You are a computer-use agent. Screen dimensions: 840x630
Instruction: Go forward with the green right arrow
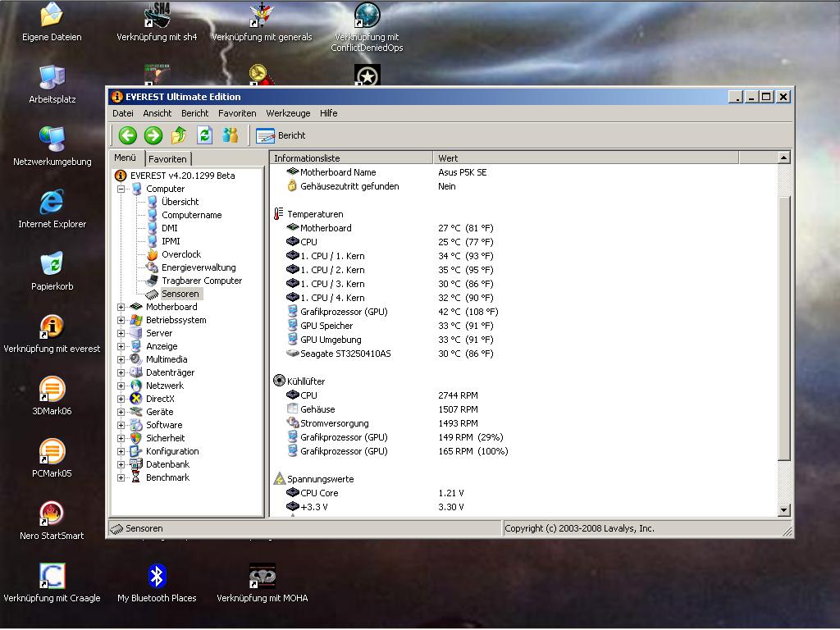[153, 135]
